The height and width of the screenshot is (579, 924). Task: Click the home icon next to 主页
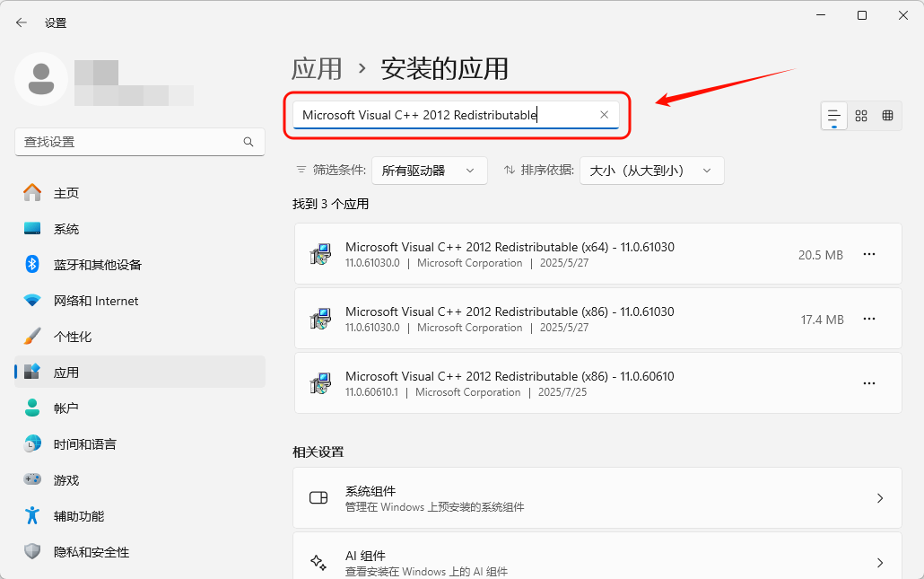32,192
